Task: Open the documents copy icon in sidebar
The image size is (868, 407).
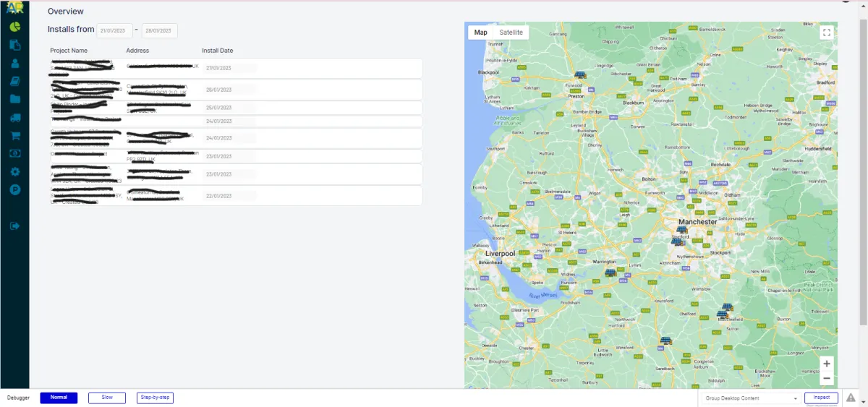Action: coord(14,45)
